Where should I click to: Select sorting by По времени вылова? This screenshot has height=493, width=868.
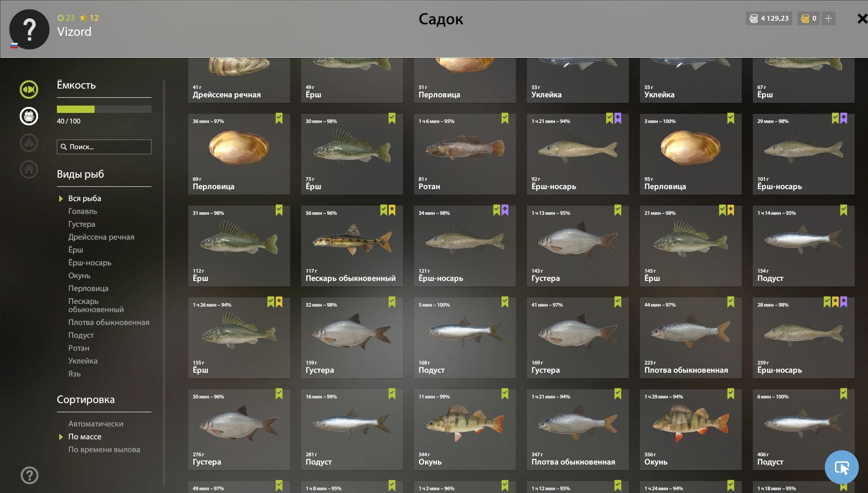pyautogui.click(x=104, y=449)
